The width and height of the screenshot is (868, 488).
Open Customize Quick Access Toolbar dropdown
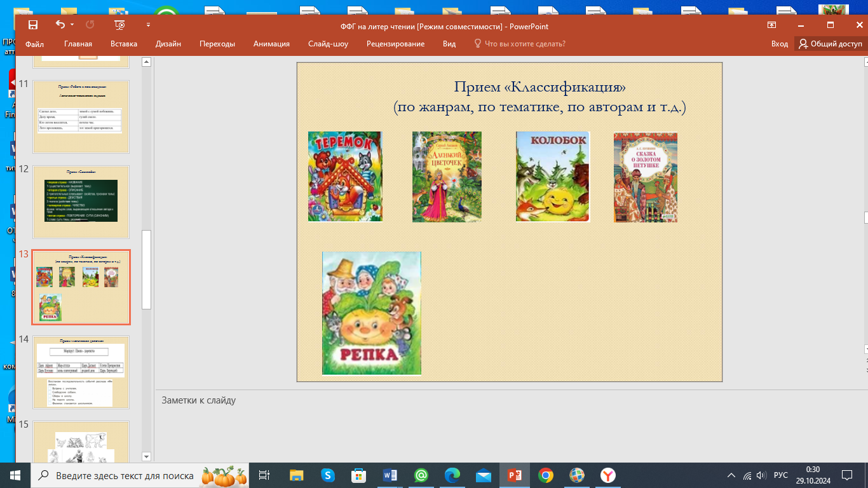click(148, 25)
